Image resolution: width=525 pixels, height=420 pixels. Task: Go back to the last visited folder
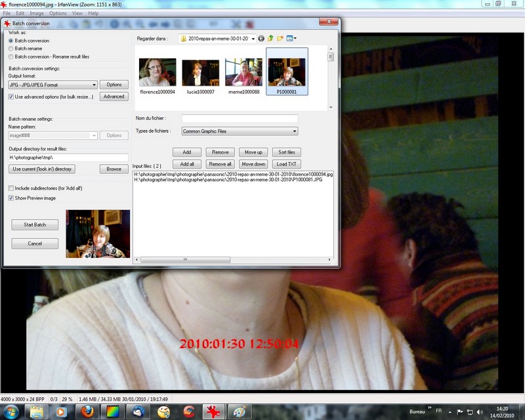click(261, 39)
